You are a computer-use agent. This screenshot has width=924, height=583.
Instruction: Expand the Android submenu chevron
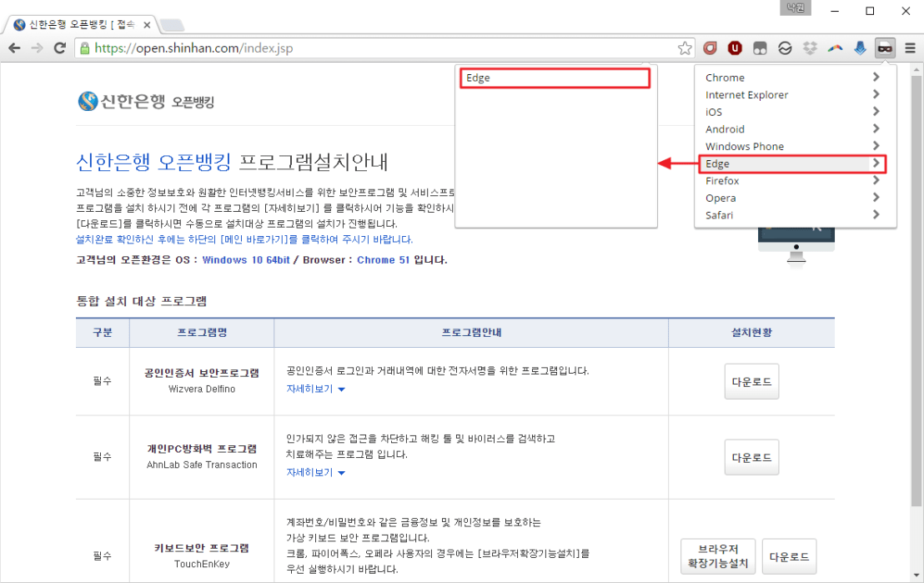tap(876, 128)
